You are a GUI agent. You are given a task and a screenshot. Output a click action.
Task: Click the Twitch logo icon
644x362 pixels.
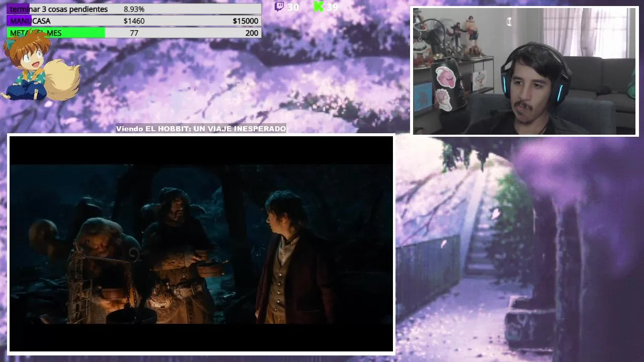click(279, 6)
